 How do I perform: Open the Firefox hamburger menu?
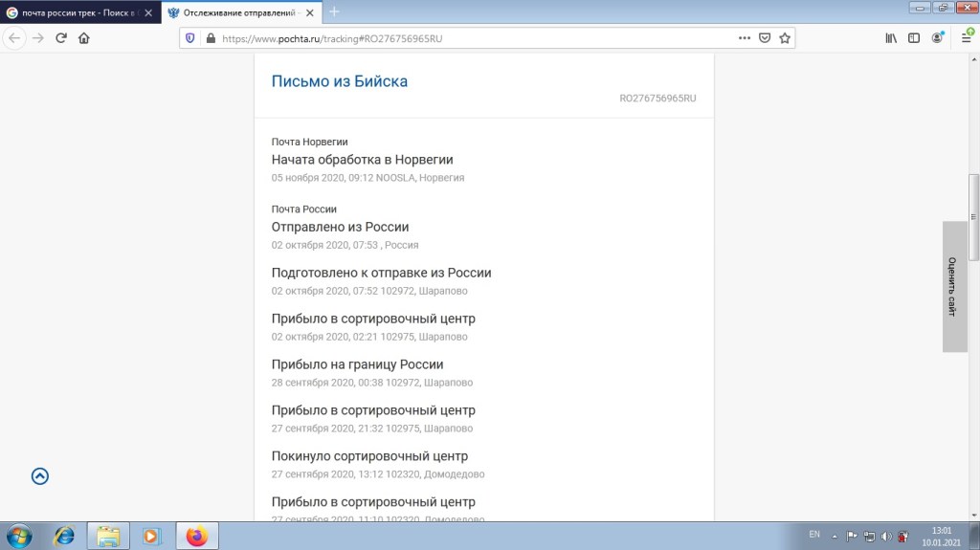click(967, 38)
